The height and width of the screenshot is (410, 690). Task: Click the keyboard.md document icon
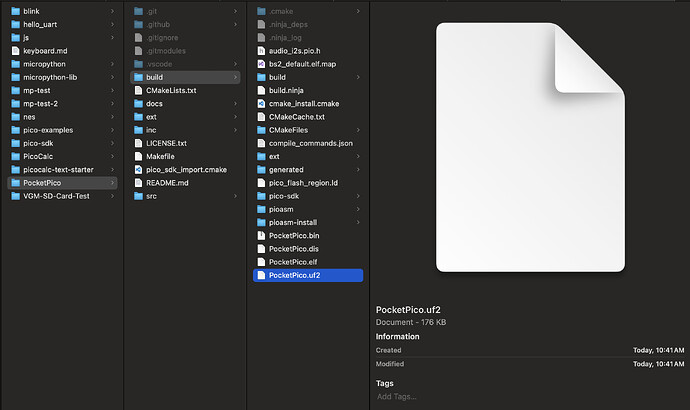(x=15, y=50)
